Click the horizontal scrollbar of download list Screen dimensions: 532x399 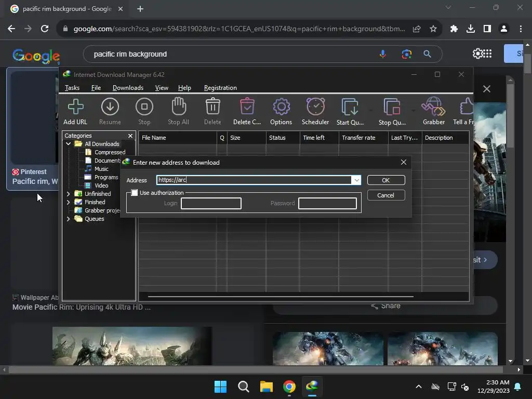pos(281,297)
